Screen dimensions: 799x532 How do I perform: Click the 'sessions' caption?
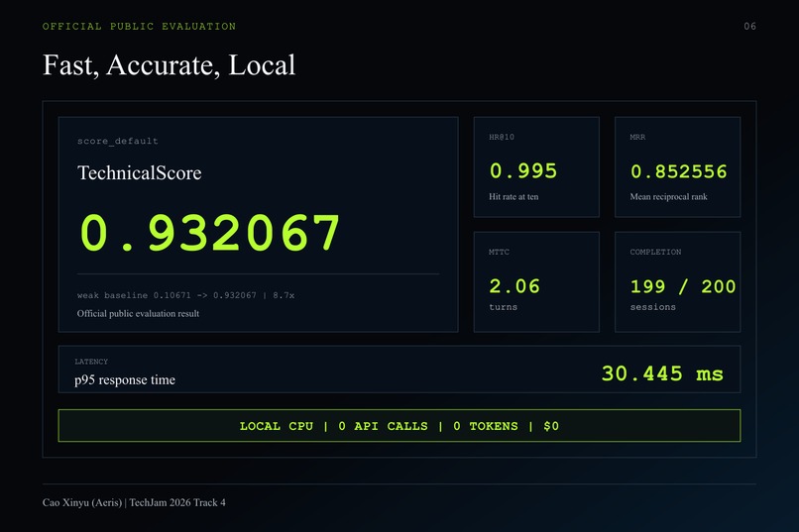pos(652,307)
